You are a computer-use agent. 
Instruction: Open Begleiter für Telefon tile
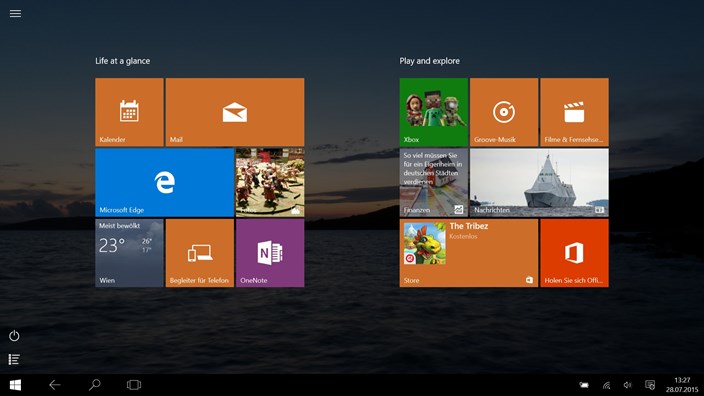[x=200, y=253]
